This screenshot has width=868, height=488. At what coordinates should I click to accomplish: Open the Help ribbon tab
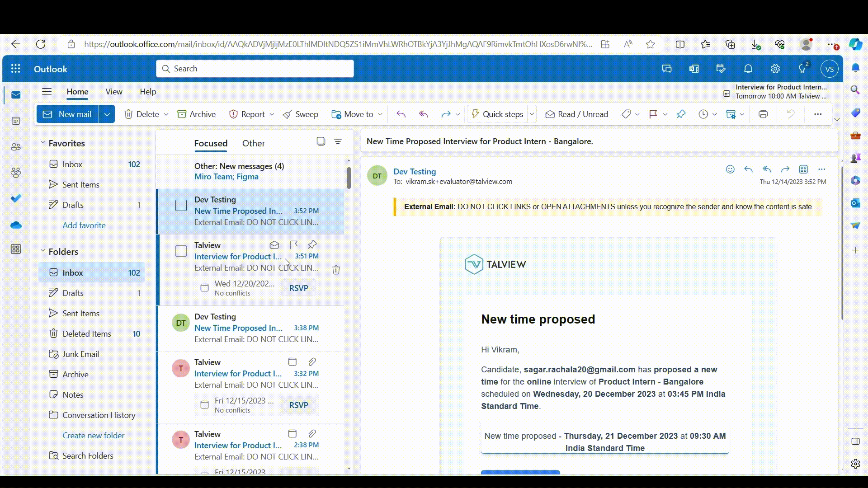[x=148, y=92]
